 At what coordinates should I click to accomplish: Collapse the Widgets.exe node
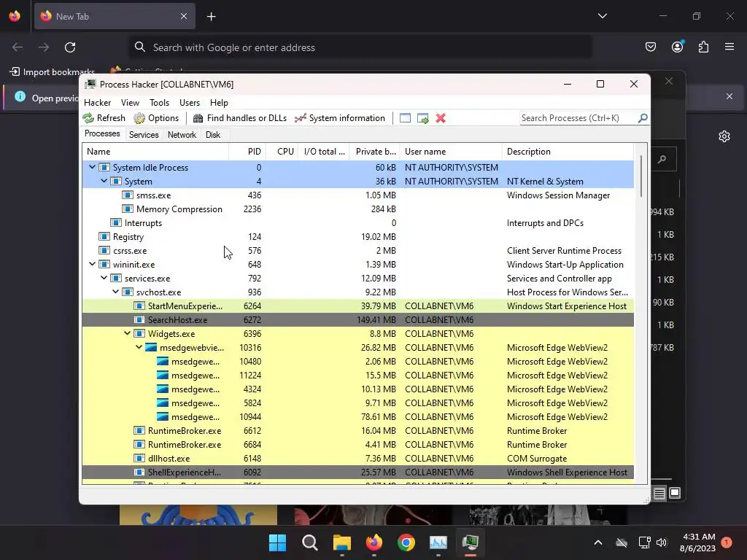(127, 333)
